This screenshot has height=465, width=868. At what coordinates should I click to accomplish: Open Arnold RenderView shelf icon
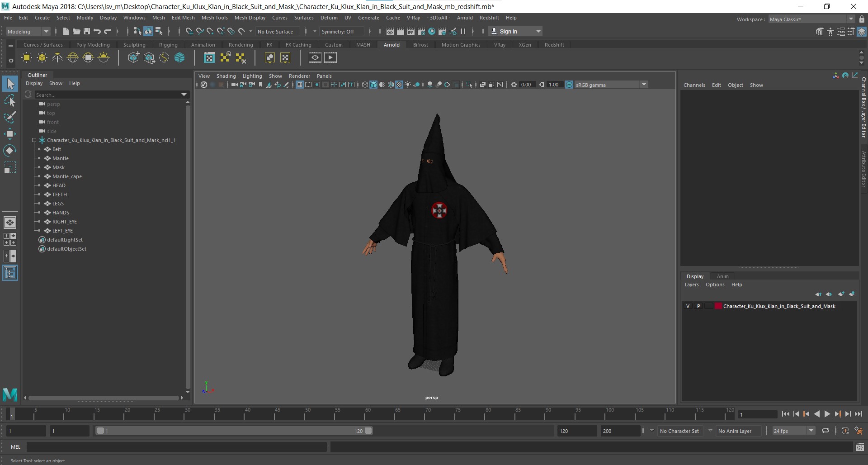point(315,57)
